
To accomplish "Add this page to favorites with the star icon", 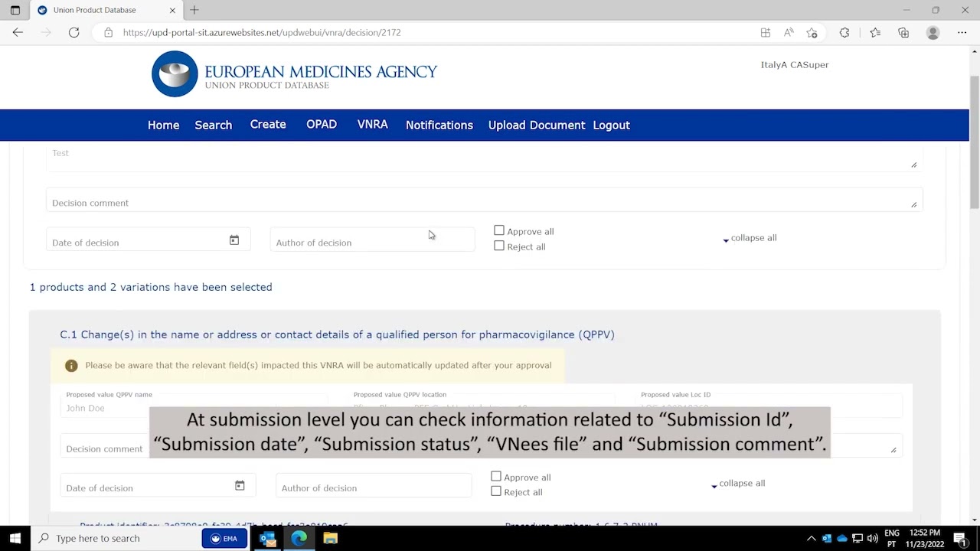I will 812,32.
